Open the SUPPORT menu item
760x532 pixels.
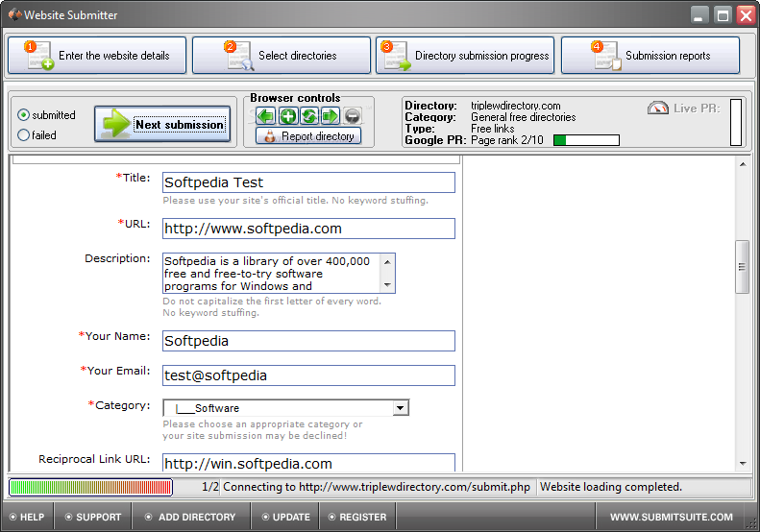click(93, 517)
